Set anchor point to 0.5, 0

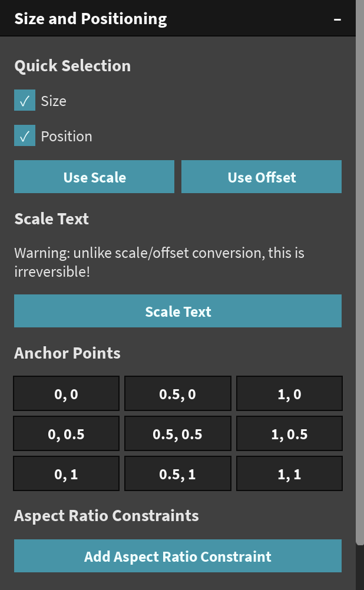[x=177, y=394]
